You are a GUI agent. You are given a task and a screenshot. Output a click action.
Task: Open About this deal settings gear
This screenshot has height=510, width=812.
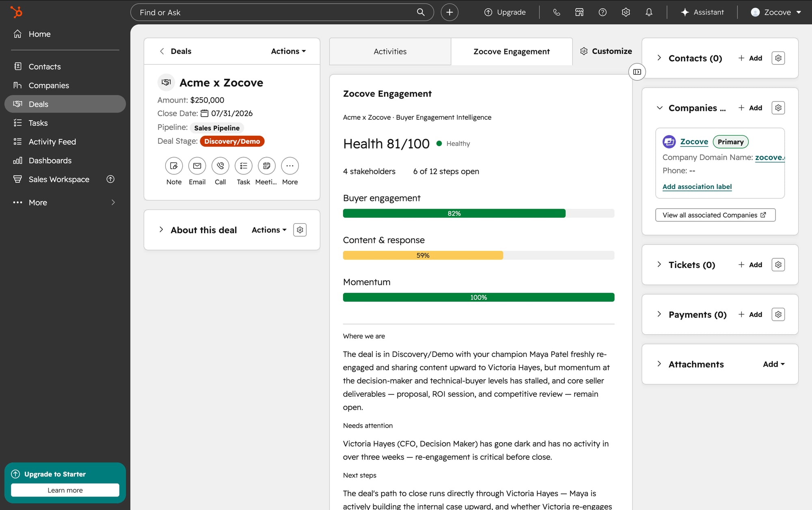(x=300, y=230)
